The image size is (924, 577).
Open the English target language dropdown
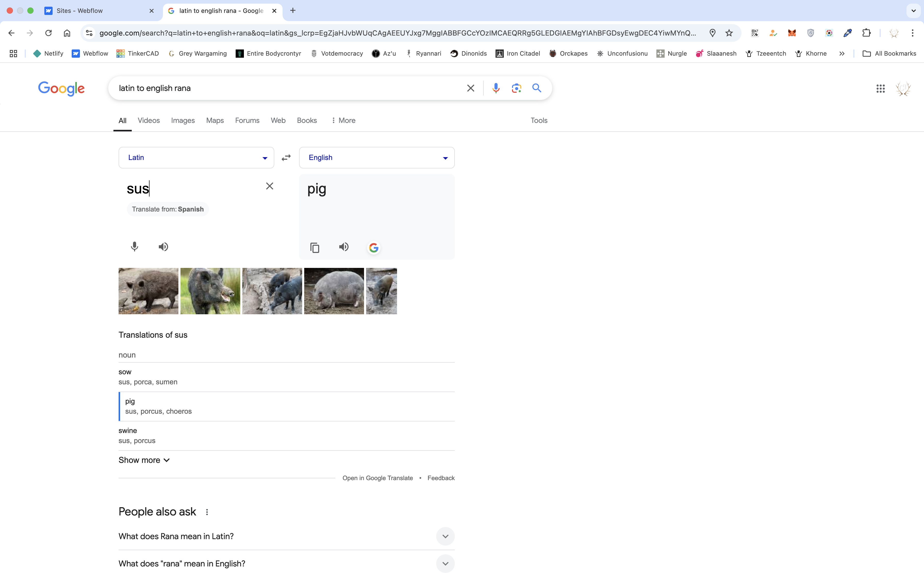click(376, 158)
